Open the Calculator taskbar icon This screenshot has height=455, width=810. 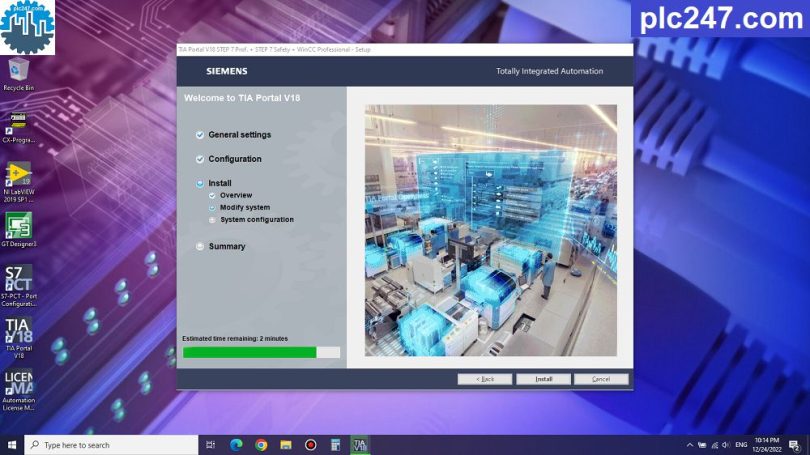click(x=335, y=445)
